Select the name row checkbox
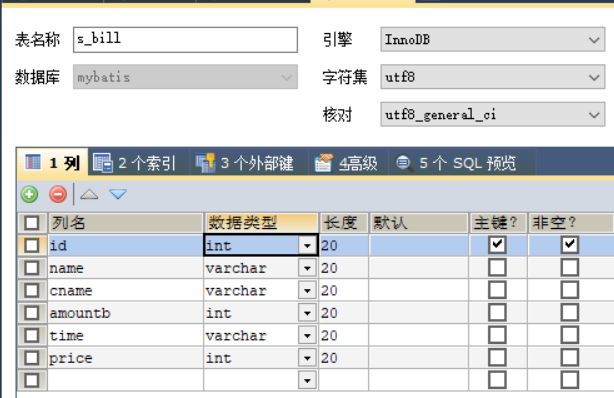 [x=31, y=268]
